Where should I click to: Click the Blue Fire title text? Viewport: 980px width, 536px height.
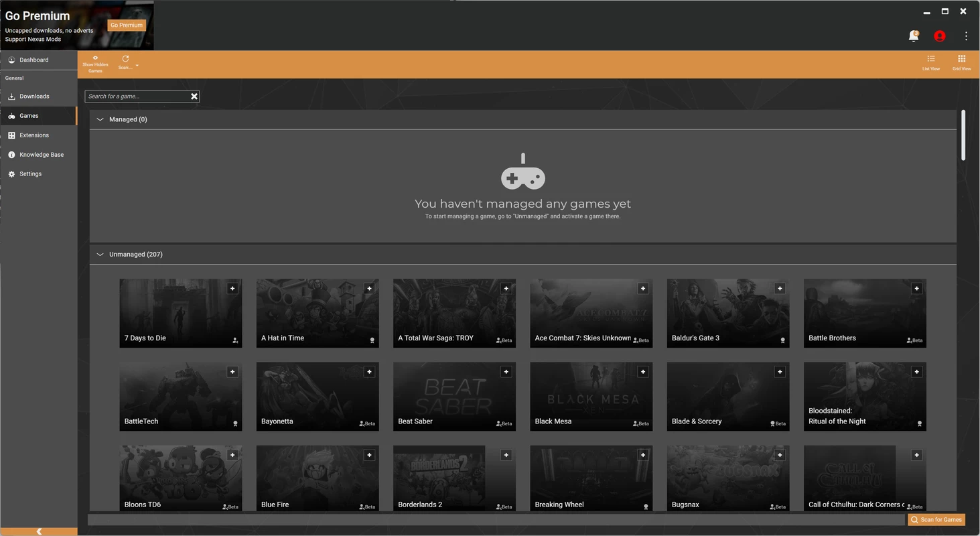(x=275, y=505)
